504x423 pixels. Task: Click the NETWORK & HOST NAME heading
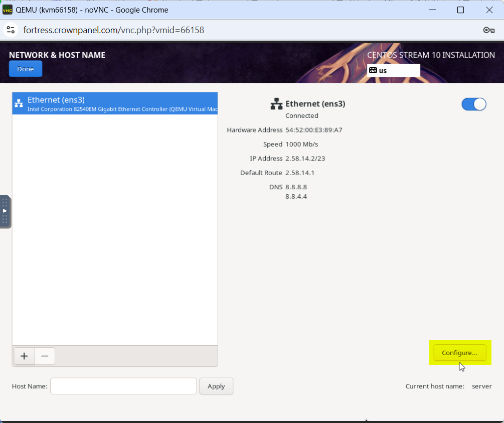(57, 55)
